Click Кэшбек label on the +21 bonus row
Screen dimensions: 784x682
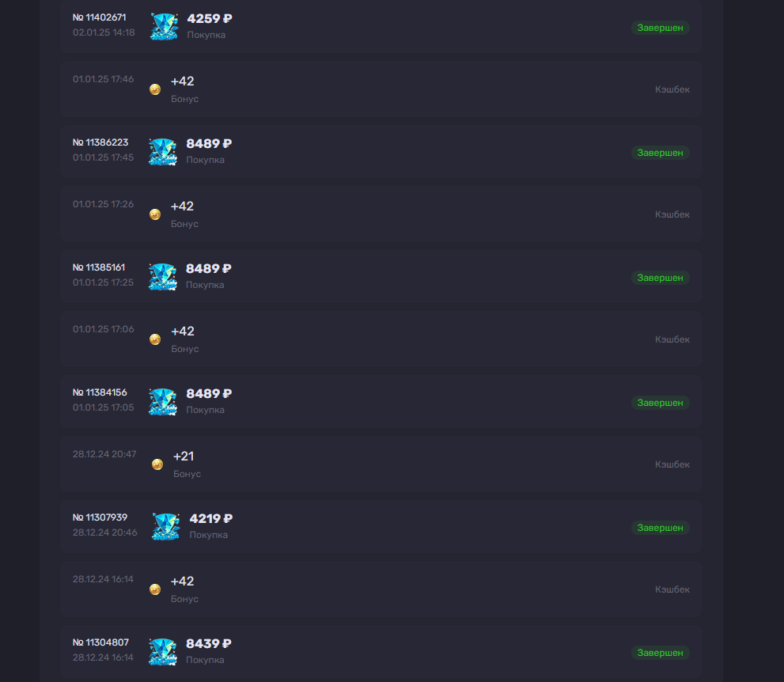tap(672, 464)
